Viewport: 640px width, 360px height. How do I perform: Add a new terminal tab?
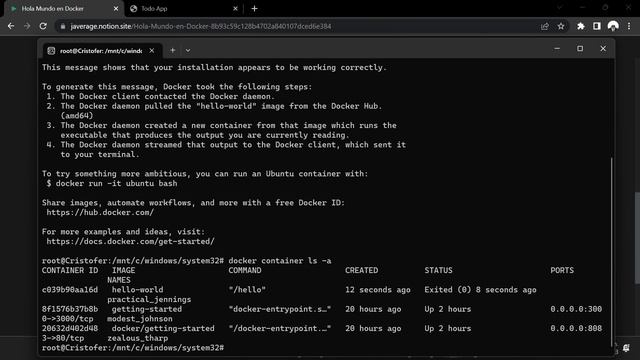173,51
